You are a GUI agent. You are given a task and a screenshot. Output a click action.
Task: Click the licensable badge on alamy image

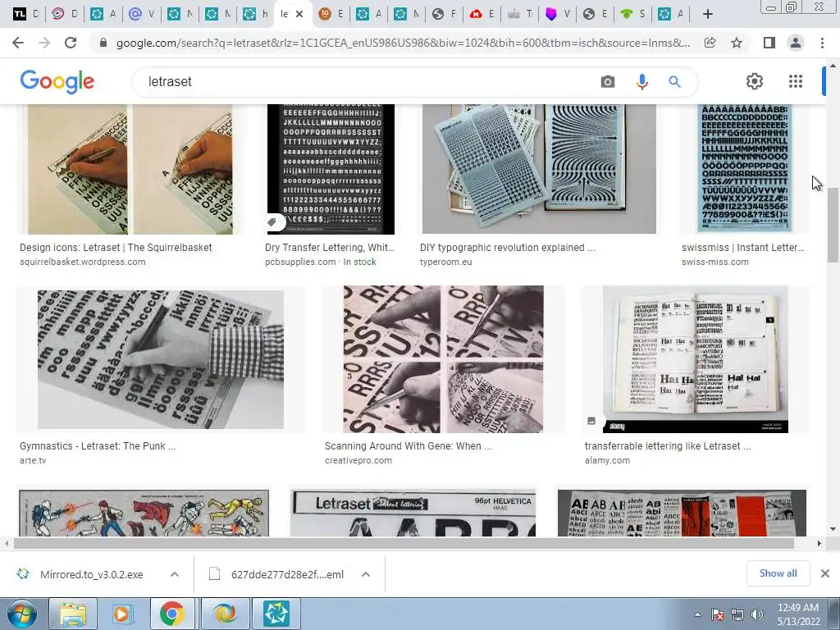click(591, 421)
